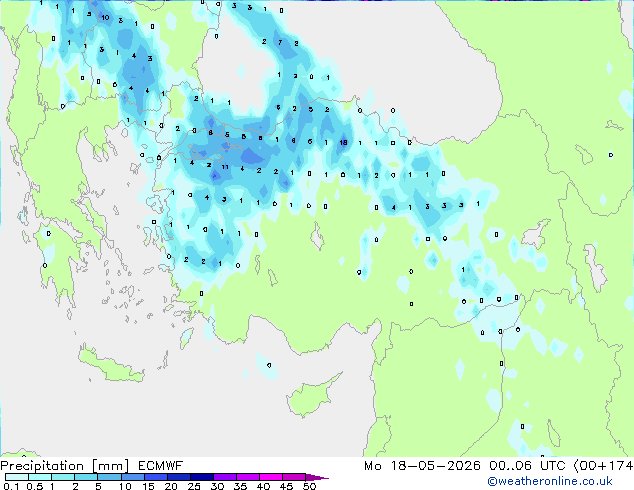Click the legend label '25'

click(x=194, y=486)
